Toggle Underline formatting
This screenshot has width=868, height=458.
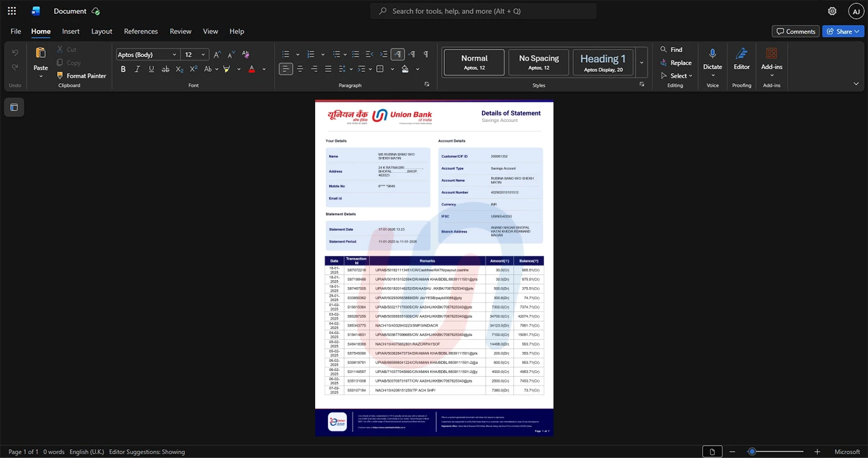(x=151, y=69)
